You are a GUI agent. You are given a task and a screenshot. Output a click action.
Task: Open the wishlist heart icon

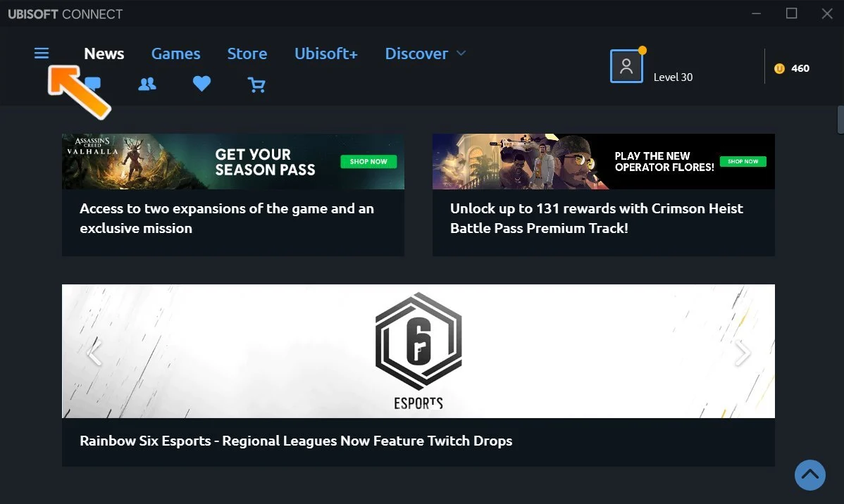coord(202,83)
